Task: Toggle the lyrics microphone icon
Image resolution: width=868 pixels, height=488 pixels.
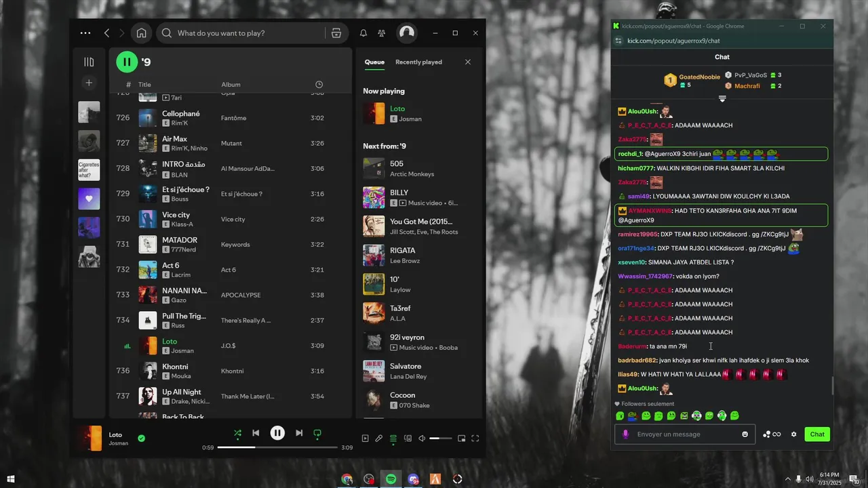Action: (x=379, y=439)
